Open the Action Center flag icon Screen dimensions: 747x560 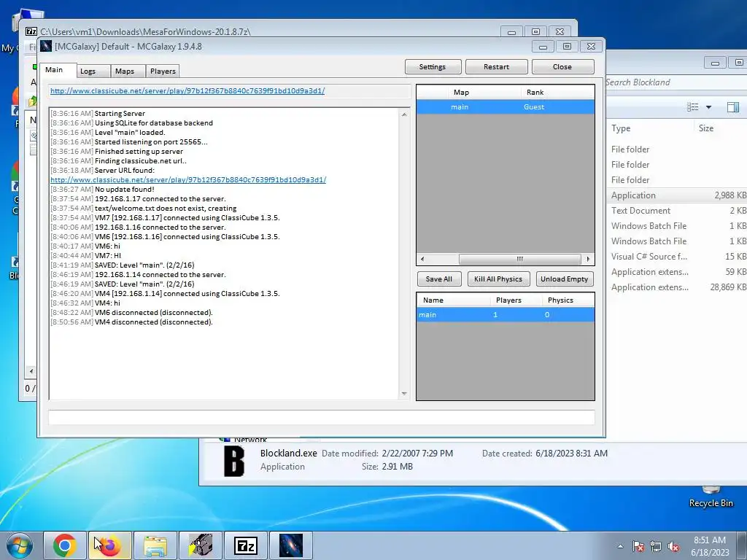pos(638,546)
